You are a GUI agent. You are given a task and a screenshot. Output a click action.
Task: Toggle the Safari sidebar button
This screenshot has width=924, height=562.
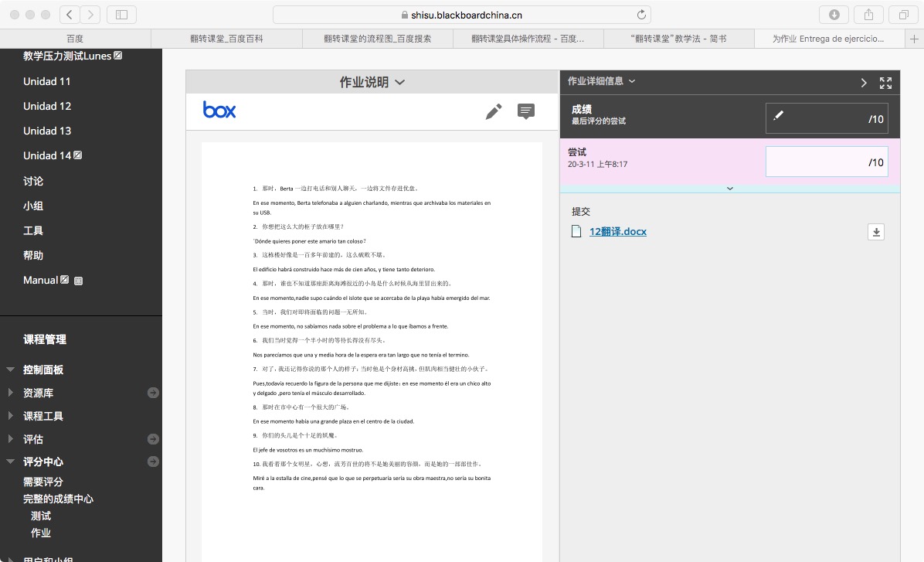coord(121,15)
